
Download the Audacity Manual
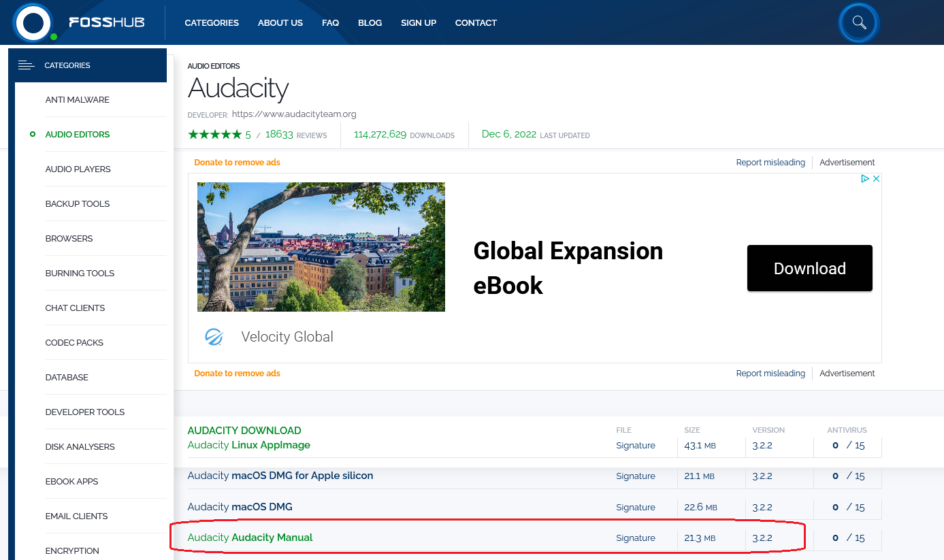(272, 537)
